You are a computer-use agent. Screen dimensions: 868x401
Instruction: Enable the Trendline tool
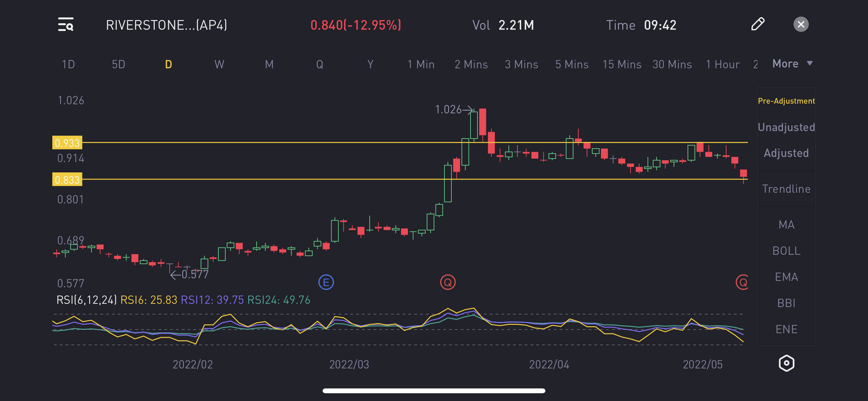786,189
